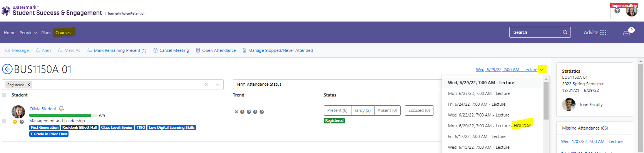Screen dimensions: 644x153
Task: Click Olivia Student's photo thumbnail
Action: click(18, 112)
